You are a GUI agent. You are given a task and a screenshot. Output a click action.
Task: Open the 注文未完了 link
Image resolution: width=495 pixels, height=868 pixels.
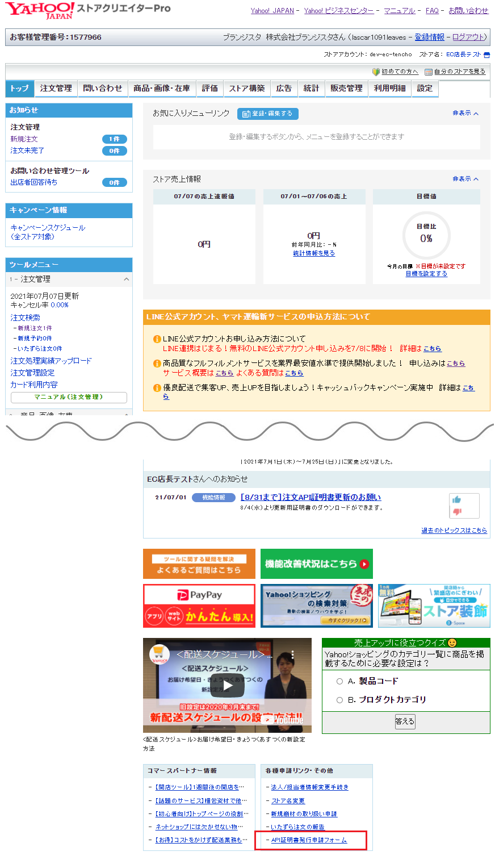[27, 151]
